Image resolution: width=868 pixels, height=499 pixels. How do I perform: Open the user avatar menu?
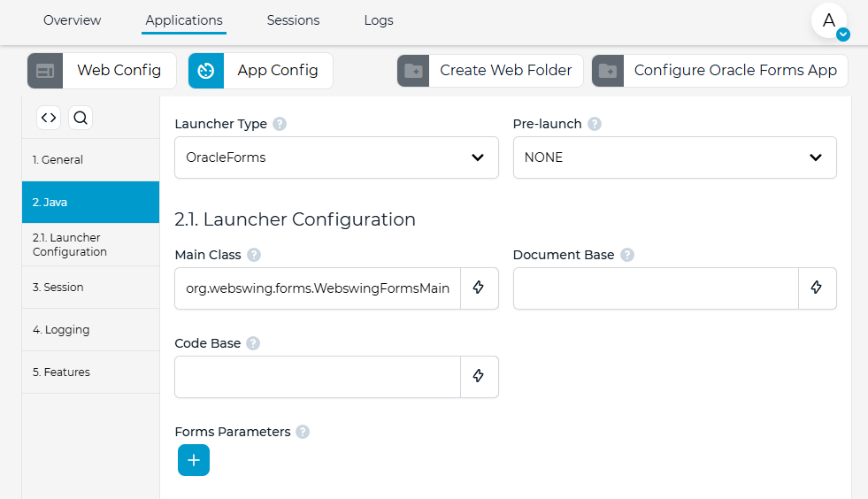[829, 20]
